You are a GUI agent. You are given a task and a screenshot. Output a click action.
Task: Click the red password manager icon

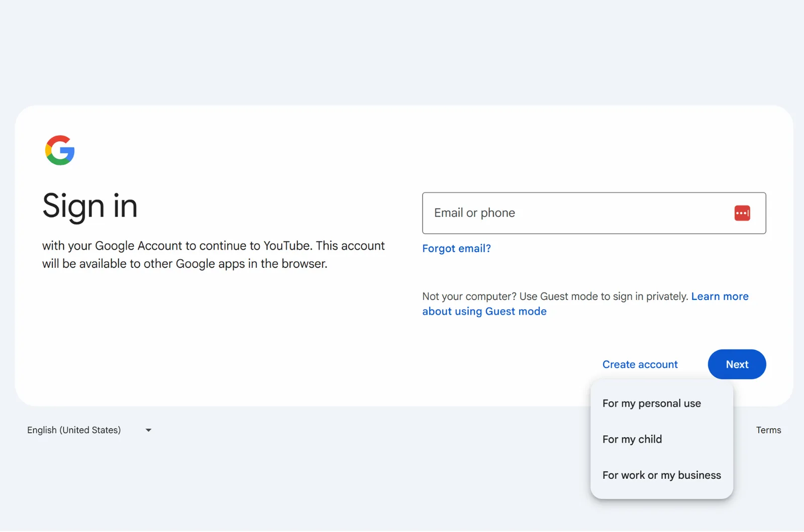[742, 213]
